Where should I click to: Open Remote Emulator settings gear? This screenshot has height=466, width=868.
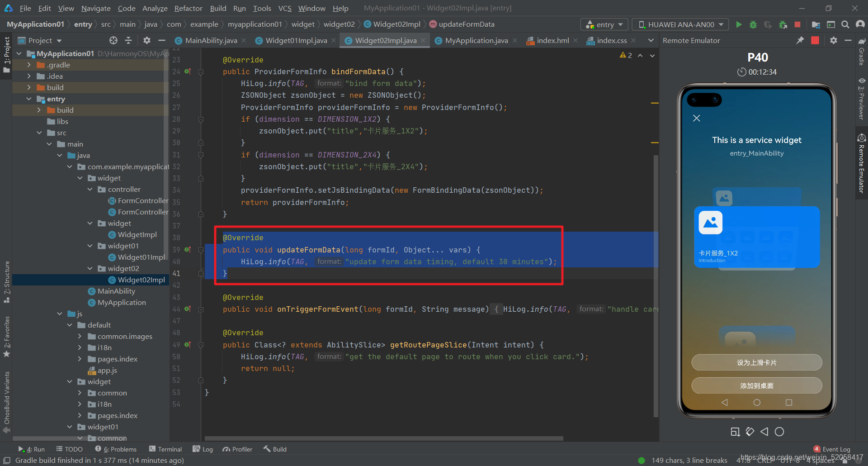[834, 40]
